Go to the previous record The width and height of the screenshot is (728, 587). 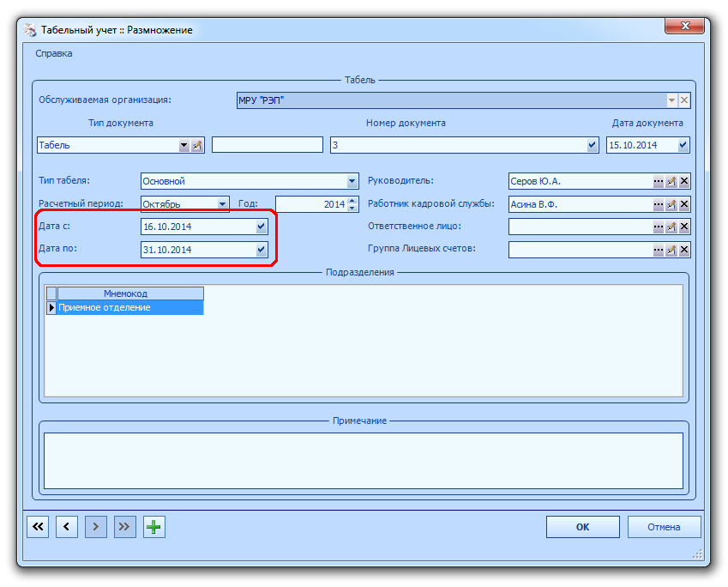point(67,527)
